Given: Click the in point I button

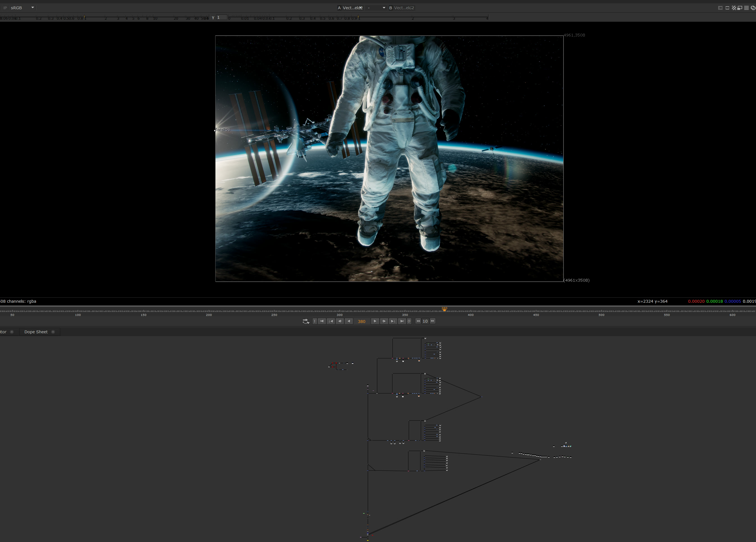Looking at the screenshot, I should [x=315, y=321].
